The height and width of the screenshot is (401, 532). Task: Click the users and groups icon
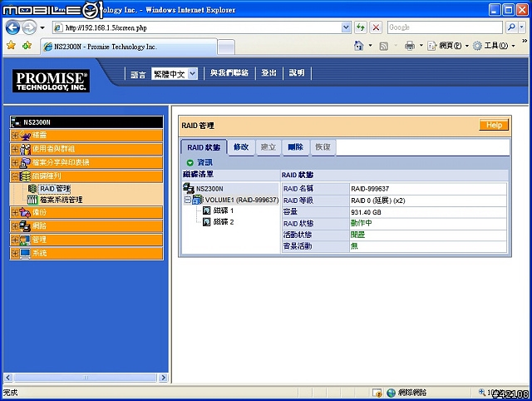coord(25,149)
